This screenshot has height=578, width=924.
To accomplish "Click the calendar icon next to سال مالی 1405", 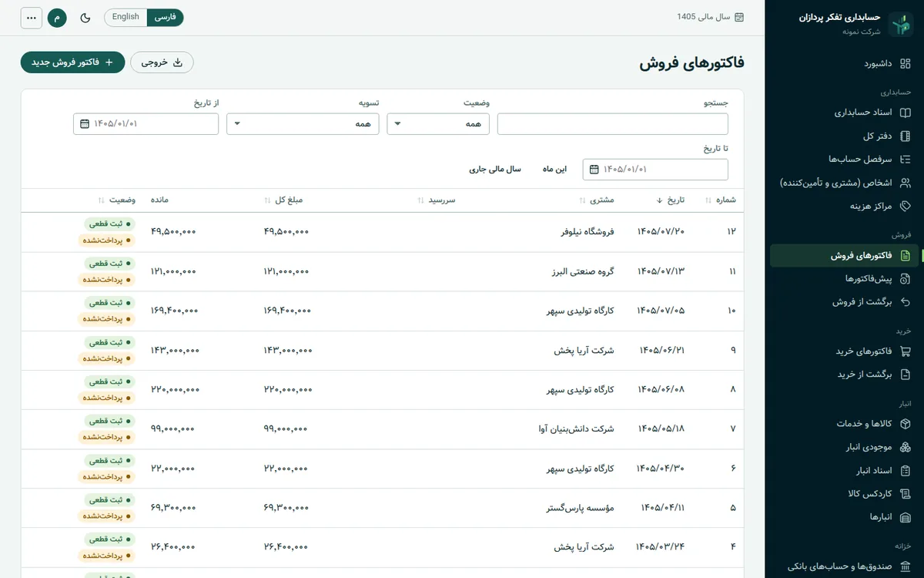I will (x=739, y=17).
